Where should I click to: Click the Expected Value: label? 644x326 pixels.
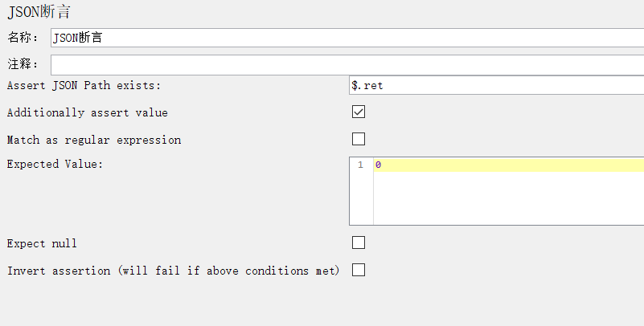pos(55,164)
